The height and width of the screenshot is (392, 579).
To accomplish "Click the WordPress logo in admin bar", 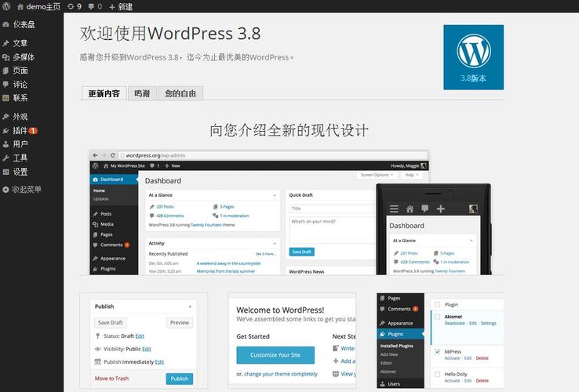I will [x=6, y=6].
